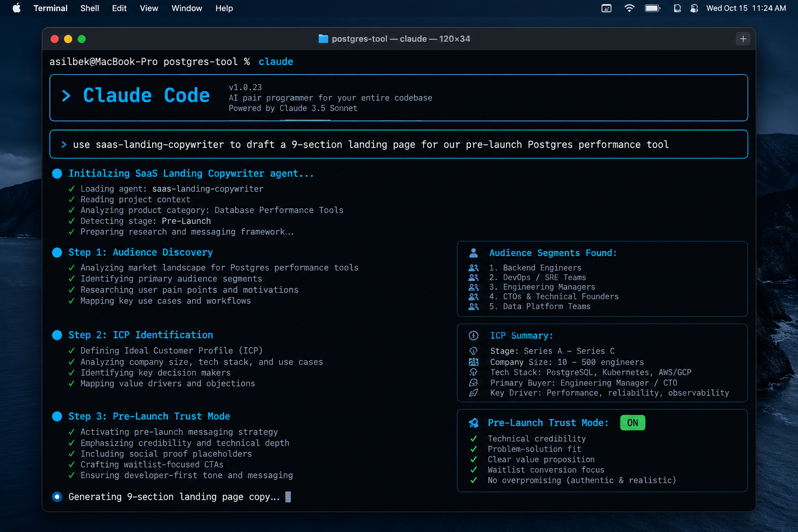The width and height of the screenshot is (798, 532).
Task: Click the 'Powered by Claude 3.5 Sonnet' line
Action: point(293,108)
